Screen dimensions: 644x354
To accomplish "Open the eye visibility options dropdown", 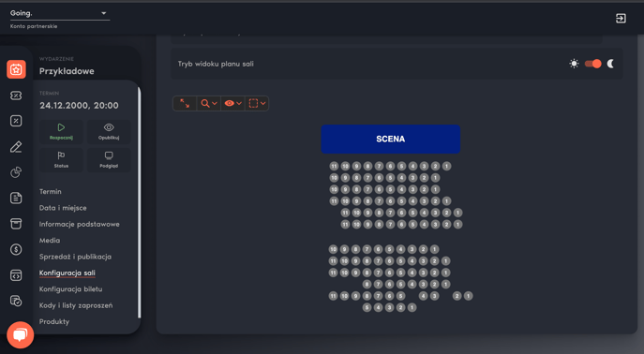I will tap(232, 103).
